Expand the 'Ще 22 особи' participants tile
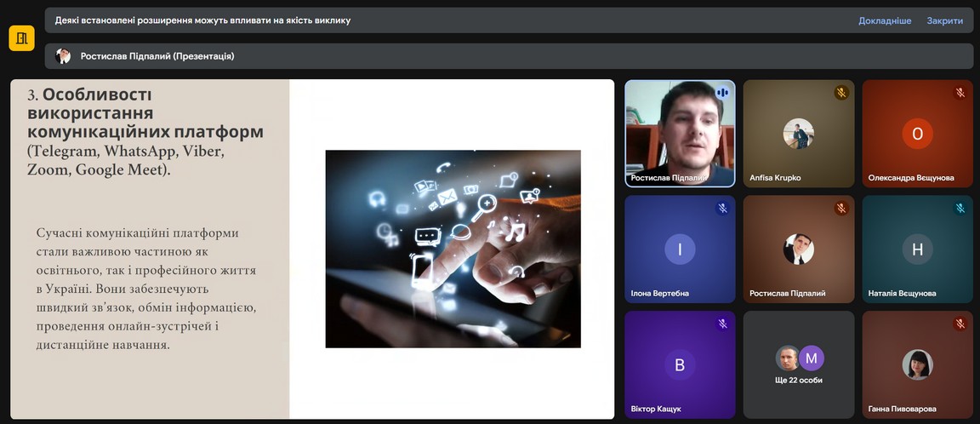The width and height of the screenshot is (980, 424). click(x=799, y=364)
